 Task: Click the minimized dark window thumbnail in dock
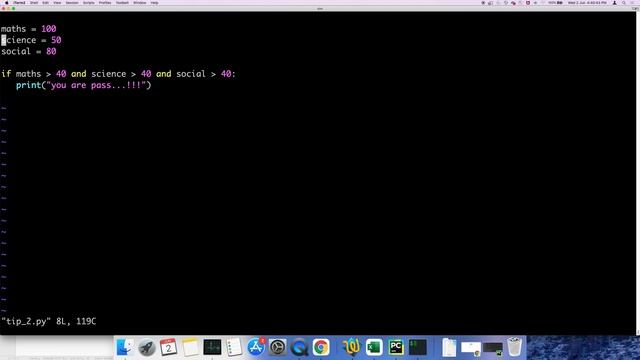coord(493,348)
